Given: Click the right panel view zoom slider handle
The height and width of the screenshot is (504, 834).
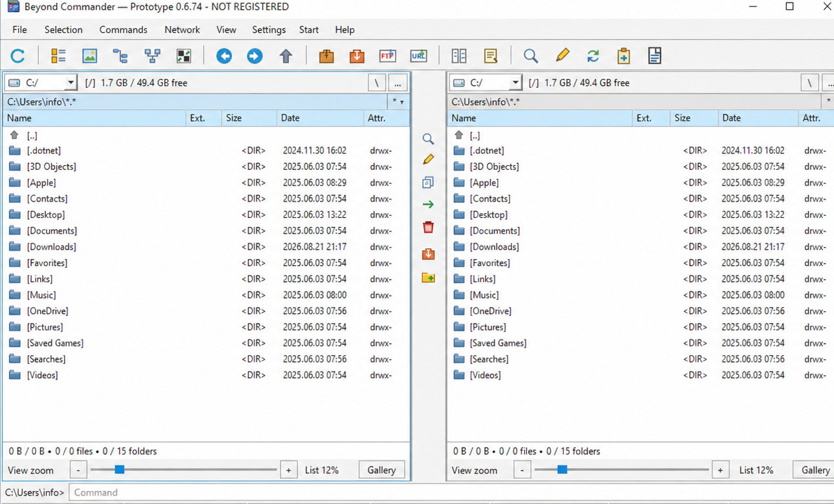Looking at the screenshot, I should (x=562, y=470).
